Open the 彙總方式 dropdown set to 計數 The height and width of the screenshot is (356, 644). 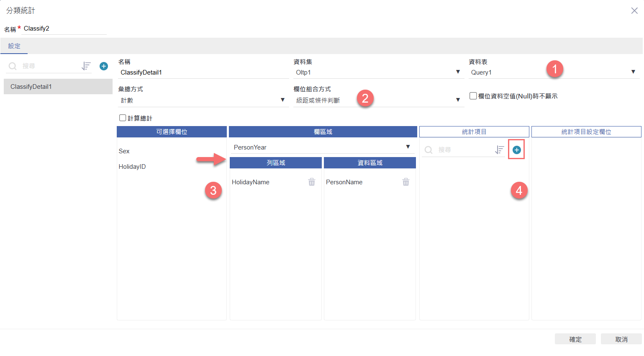pos(203,100)
